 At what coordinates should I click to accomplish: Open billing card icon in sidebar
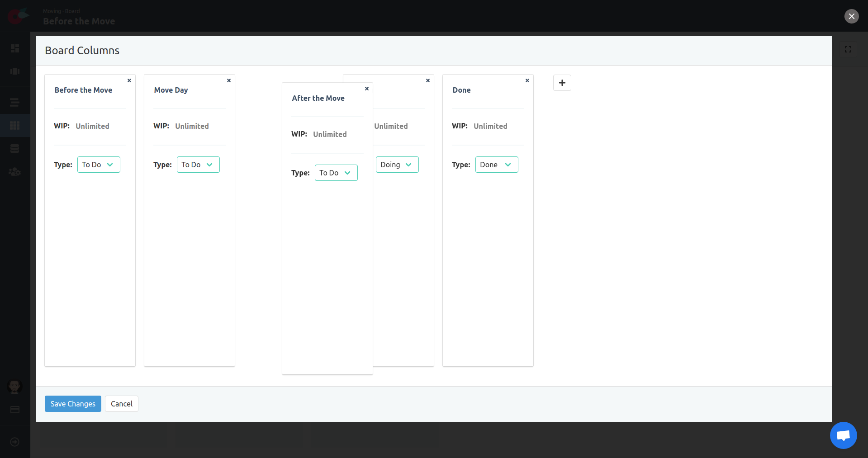click(15, 410)
